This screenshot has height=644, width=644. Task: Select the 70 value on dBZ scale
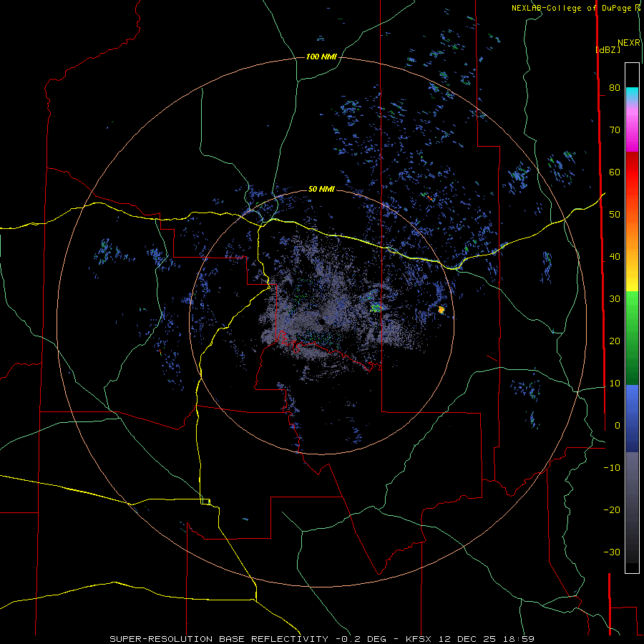click(x=615, y=130)
